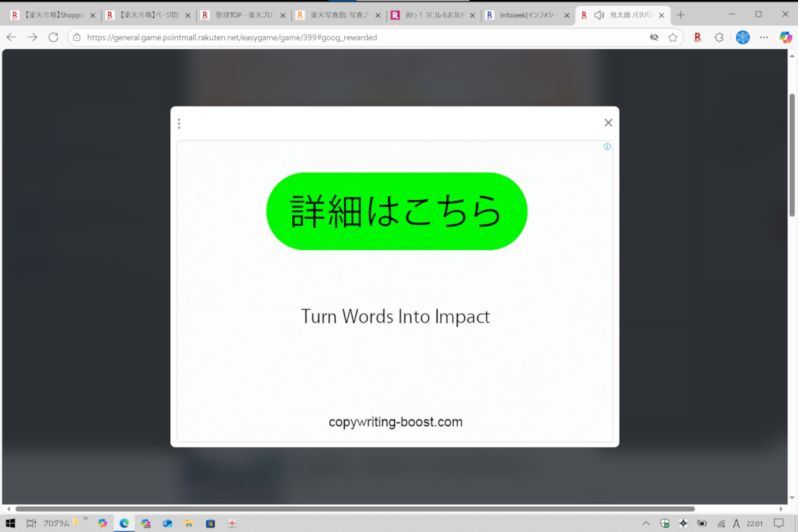This screenshot has width=798, height=532.
Task: Open the Outlook taskbar icon
Action: (x=167, y=523)
